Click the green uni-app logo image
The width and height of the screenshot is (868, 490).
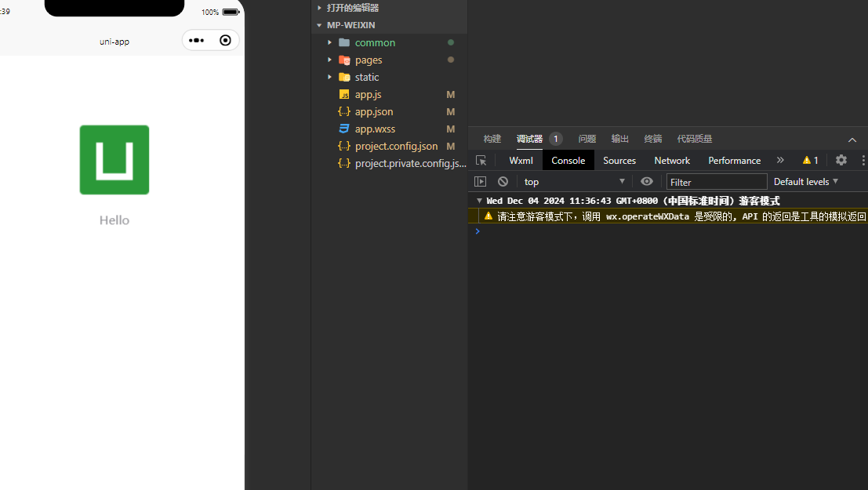114,160
